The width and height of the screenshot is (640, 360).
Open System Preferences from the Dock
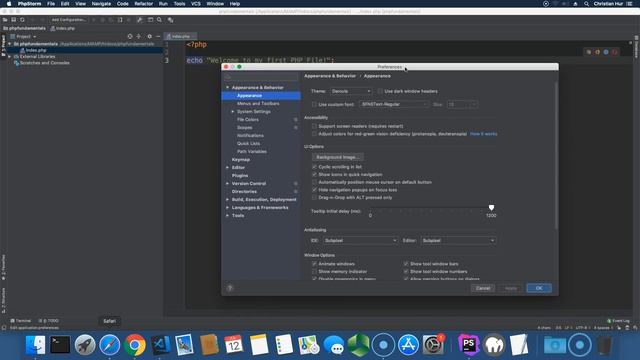tap(433, 345)
